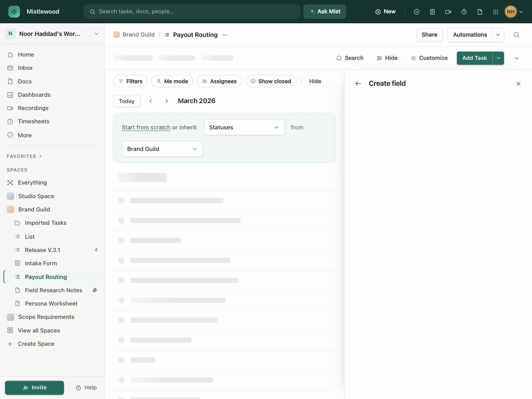Click the NH user avatar
The height and width of the screenshot is (399, 532).
(x=511, y=12)
